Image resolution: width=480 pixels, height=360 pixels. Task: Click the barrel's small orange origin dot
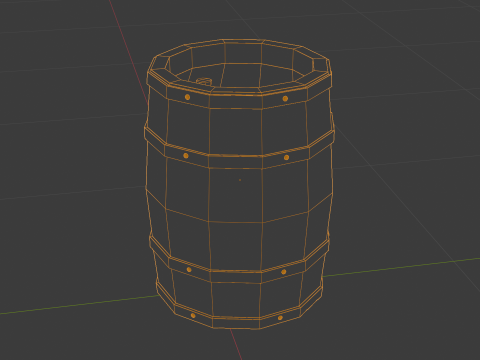pyautogui.click(x=240, y=180)
